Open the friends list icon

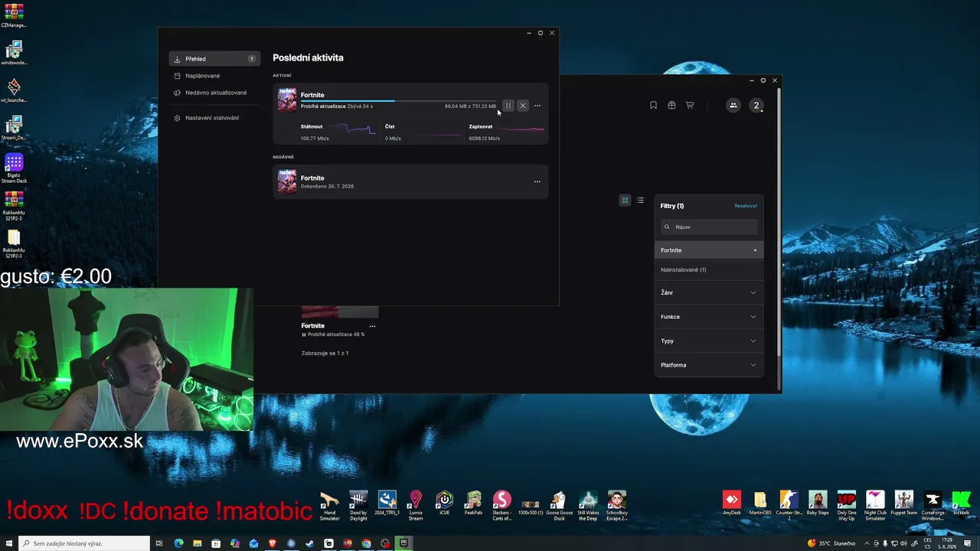[733, 106]
